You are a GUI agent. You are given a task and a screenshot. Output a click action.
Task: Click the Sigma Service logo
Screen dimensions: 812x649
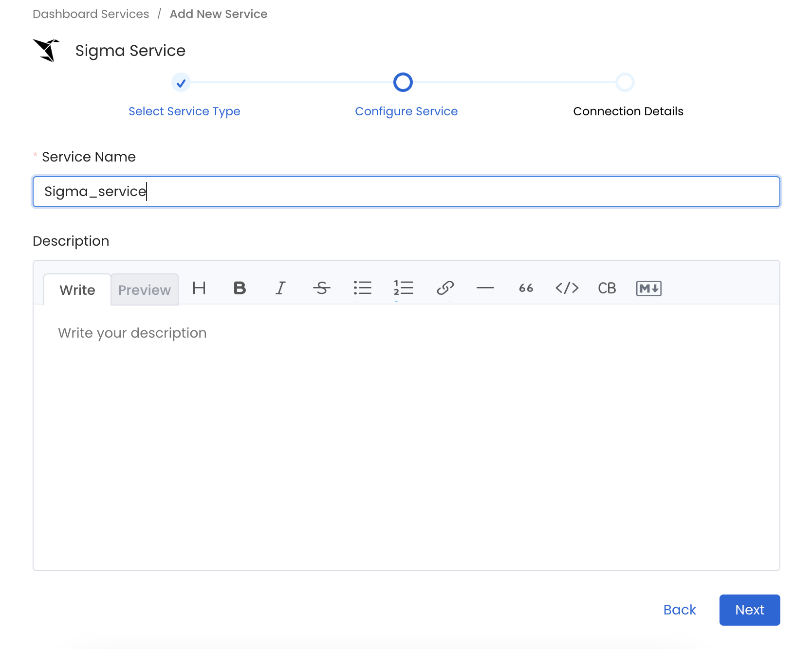[47, 50]
